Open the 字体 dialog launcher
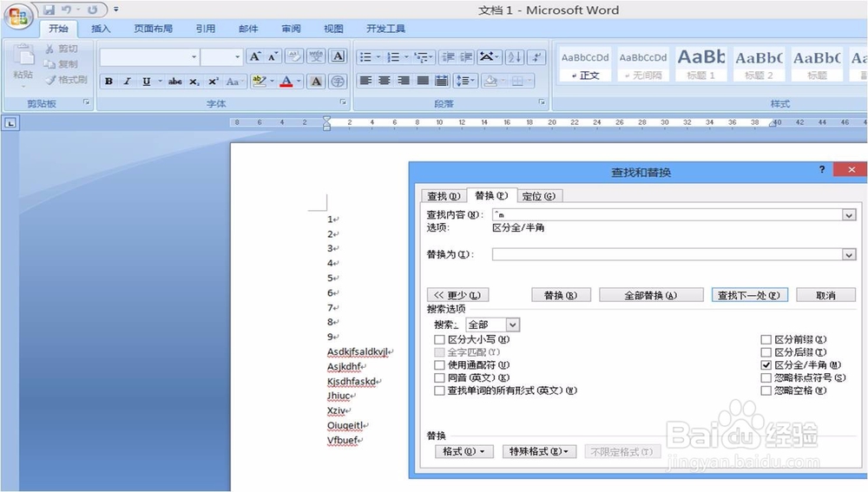 point(343,102)
